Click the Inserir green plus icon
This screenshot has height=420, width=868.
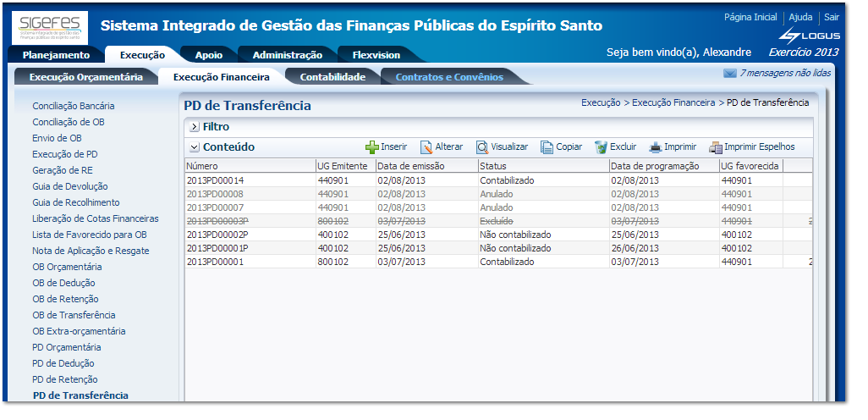(371, 147)
